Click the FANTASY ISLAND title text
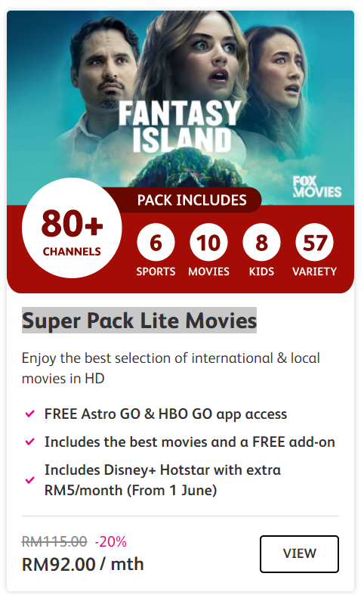 tap(180, 126)
